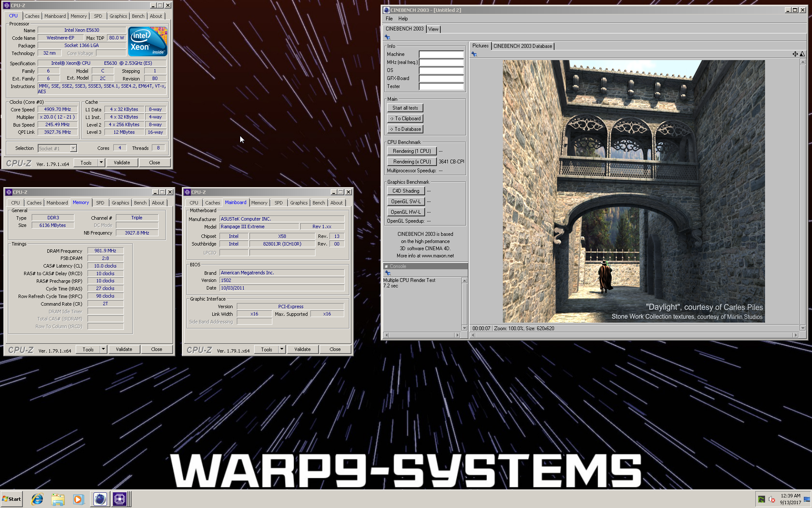Click the blue desktop tray icon

[807, 499]
